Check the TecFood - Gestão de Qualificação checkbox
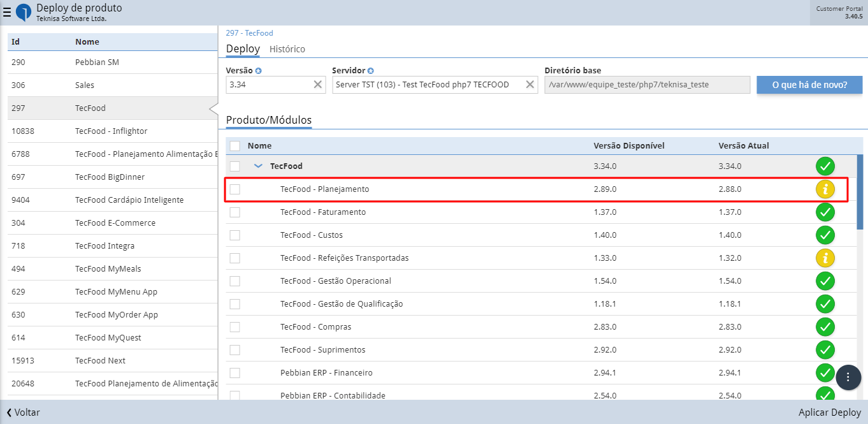 point(235,304)
